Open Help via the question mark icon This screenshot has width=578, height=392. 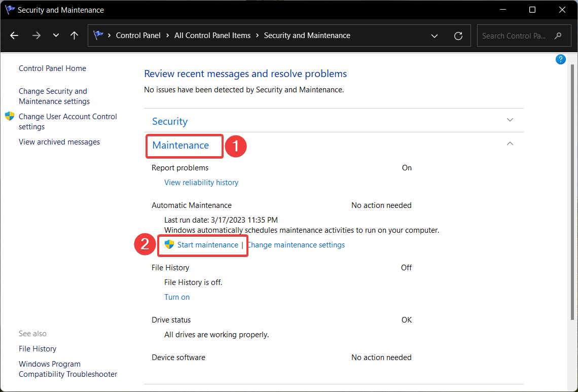tap(560, 59)
